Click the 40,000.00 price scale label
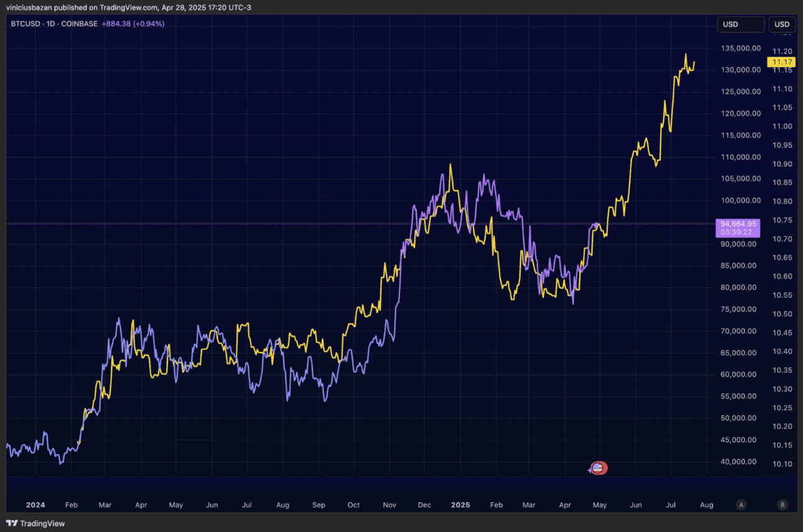 click(x=739, y=462)
